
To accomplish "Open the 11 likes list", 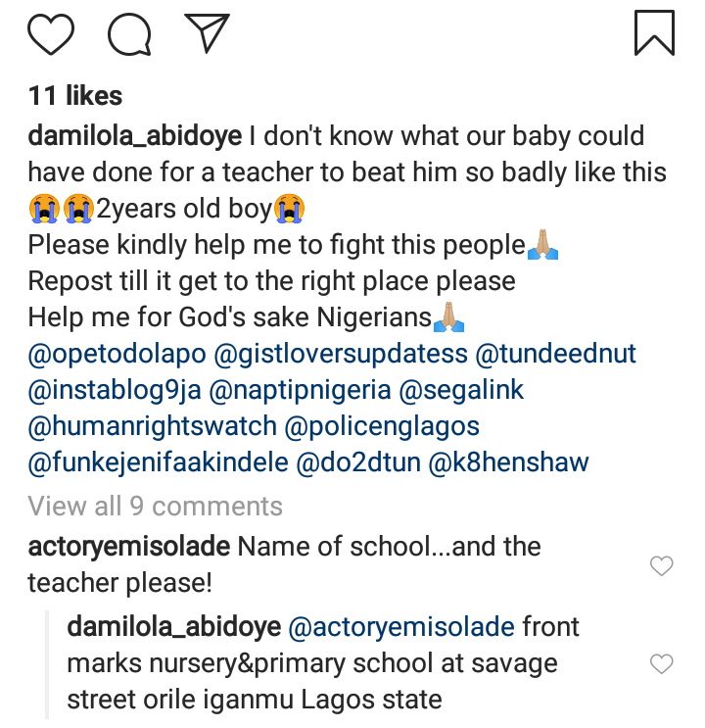I will [75, 96].
